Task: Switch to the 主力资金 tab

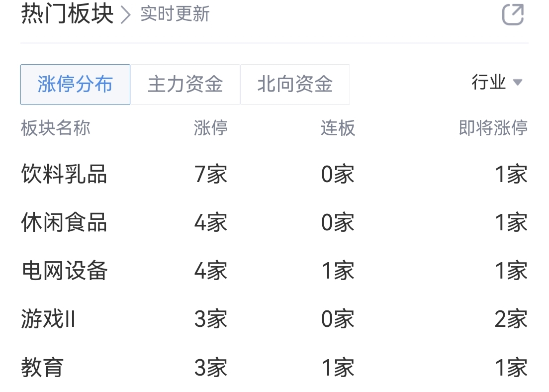Action: pos(185,85)
